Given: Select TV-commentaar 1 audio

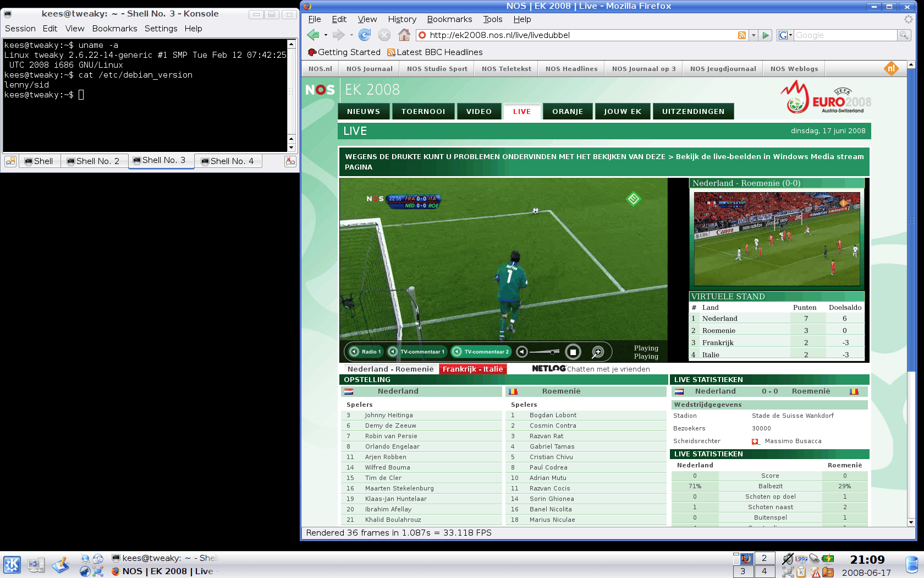Looking at the screenshot, I should click(x=417, y=352).
